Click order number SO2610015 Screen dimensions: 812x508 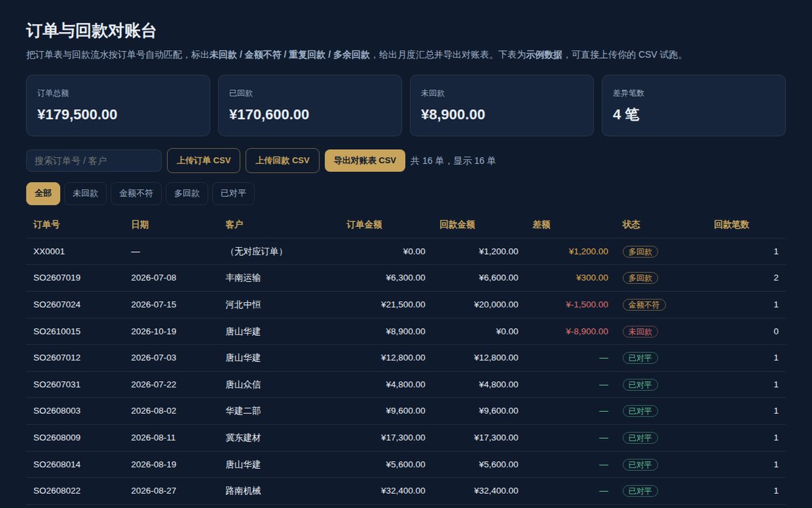click(57, 331)
